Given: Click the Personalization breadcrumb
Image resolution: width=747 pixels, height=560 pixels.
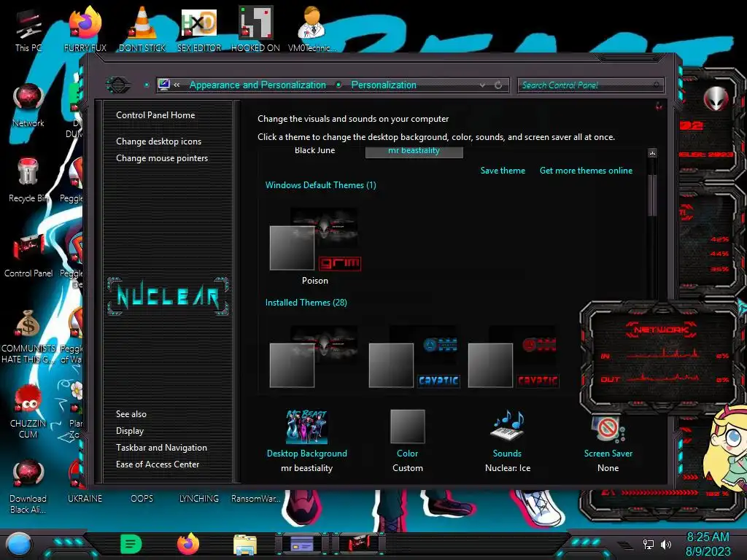Looking at the screenshot, I should (x=384, y=85).
